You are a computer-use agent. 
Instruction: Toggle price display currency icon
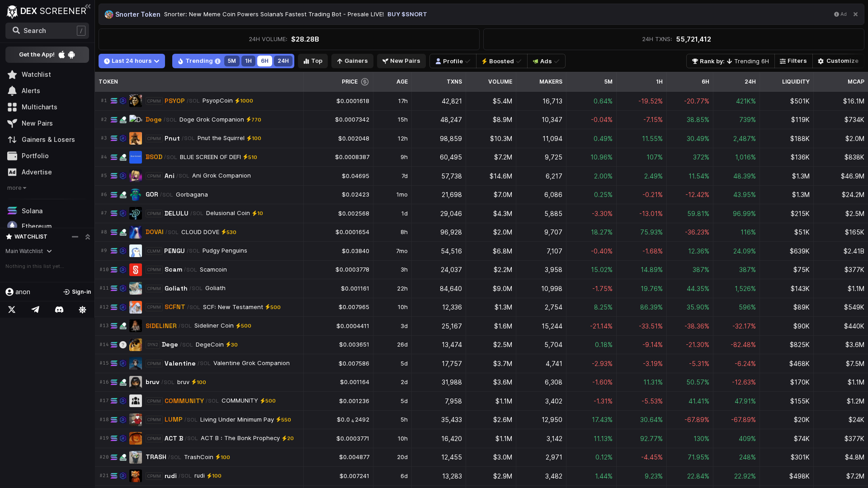point(365,82)
